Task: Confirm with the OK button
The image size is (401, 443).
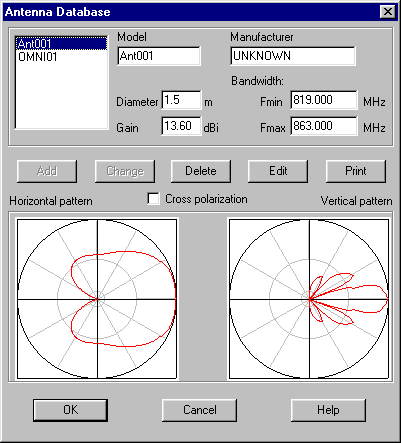Action: click(x=70, y=410)
